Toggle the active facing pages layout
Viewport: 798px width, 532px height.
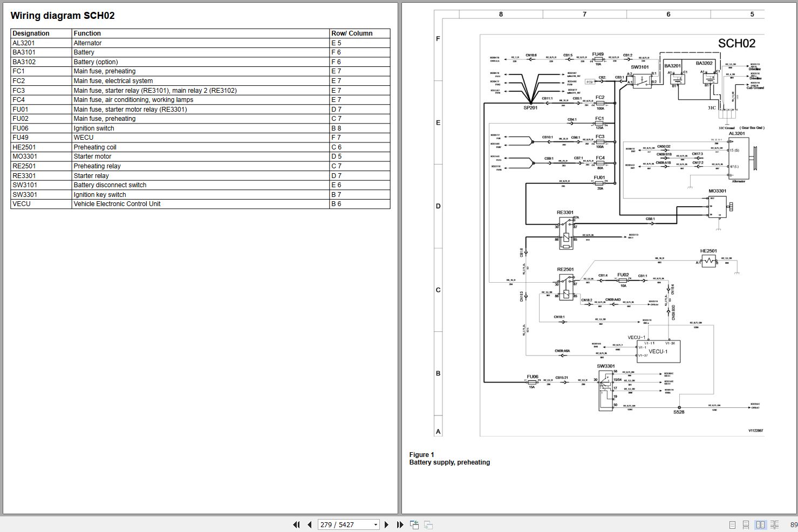[x=761, y=524]
